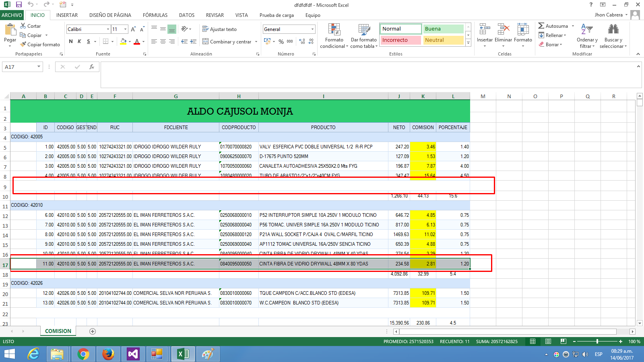
Task: Switch to the FÓRMULAS ribbon tab
Action: tap(155, 15)
